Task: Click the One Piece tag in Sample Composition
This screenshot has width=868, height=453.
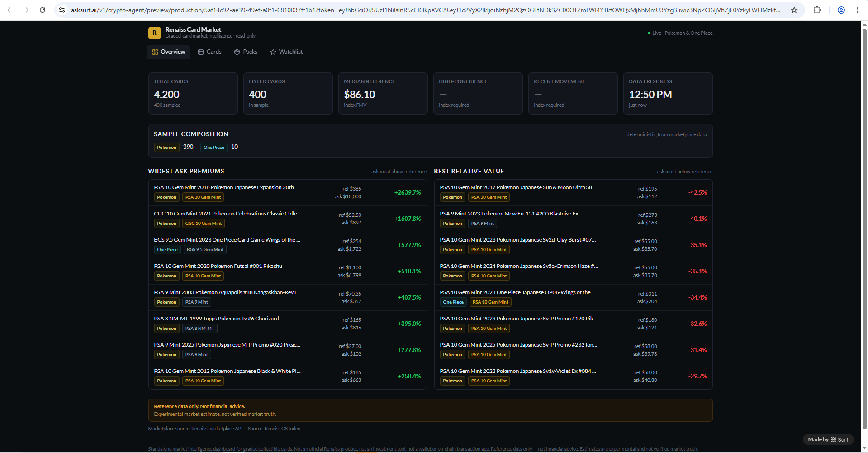Action: pos(214,147)
